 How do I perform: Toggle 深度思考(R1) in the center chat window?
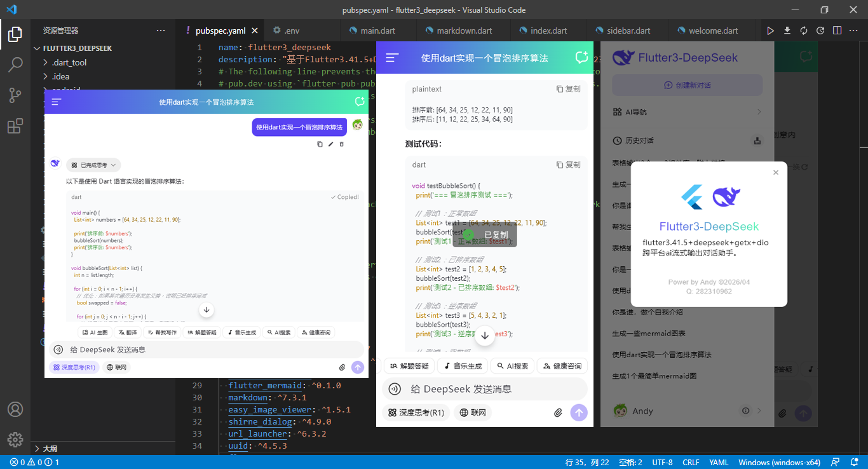click(416, 412)
